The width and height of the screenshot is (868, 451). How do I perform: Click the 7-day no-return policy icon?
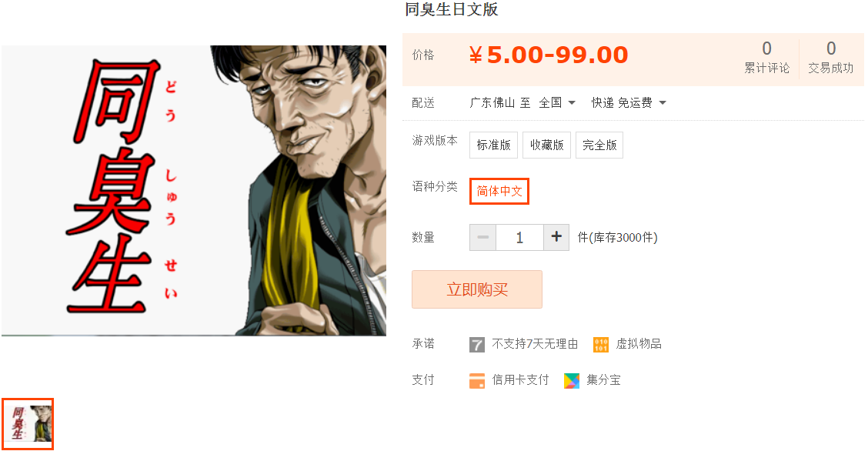click(x=476, y=345)
